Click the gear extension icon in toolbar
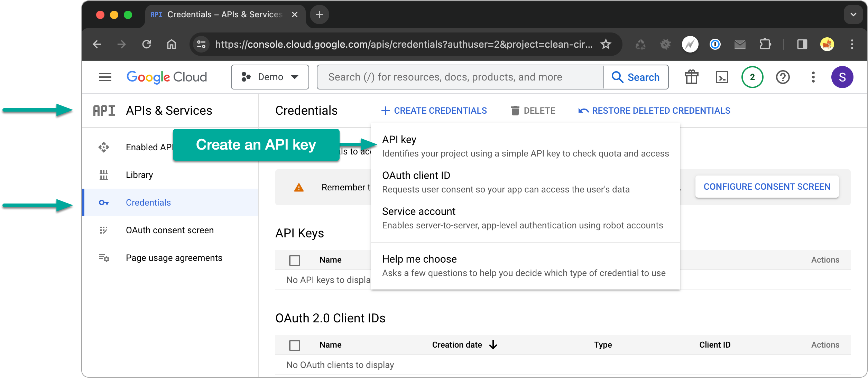This screenshot has width=868, height=378. pos(665,44)
